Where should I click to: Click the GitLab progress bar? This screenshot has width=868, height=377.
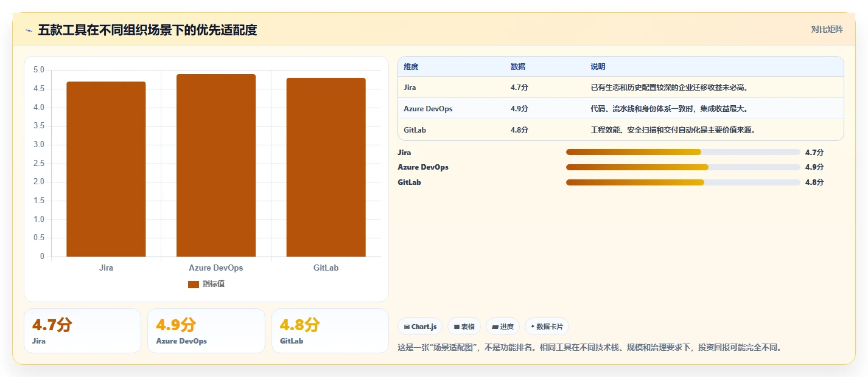[683, 182]
